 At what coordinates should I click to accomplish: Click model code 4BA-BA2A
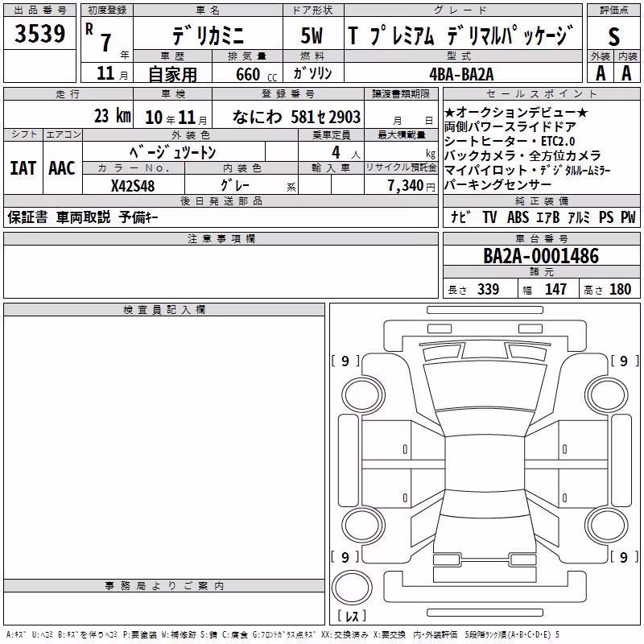coord(461,74)
